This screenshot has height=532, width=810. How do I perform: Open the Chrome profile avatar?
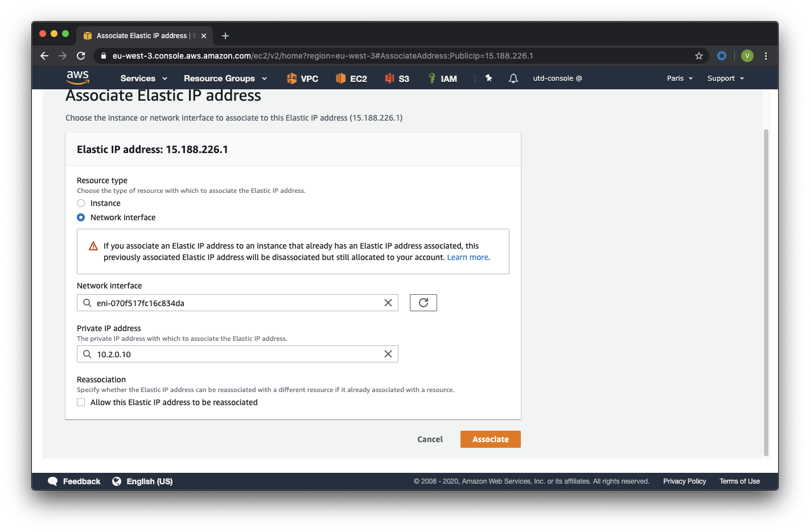pos(747,56)
